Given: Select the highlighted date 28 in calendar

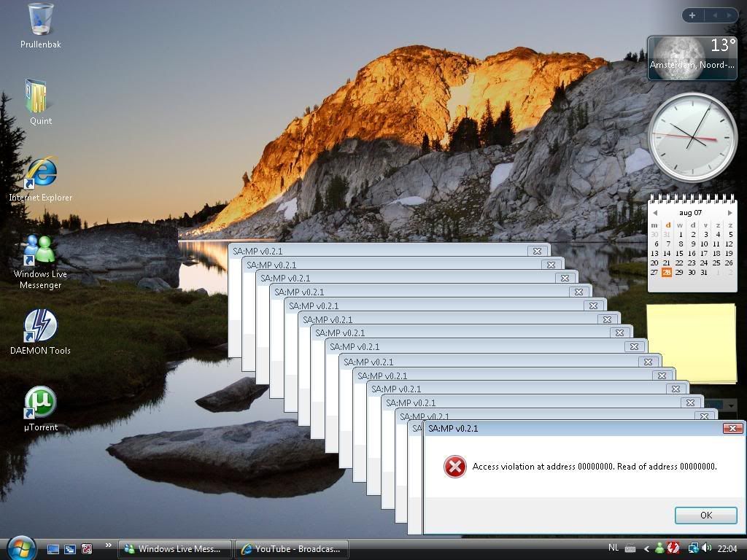Looking at the screenshot, I should pyautogui.click(x=667, y=272).
